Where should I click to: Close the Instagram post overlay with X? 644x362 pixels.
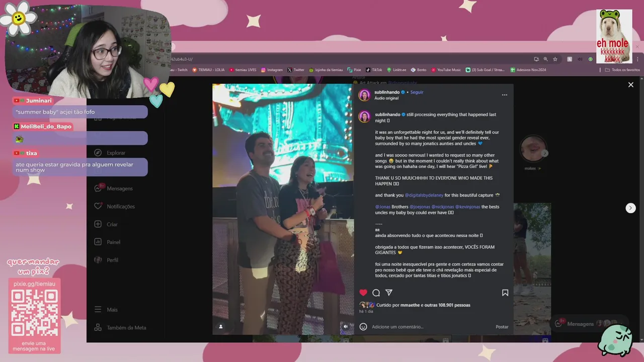click(630, 85)
